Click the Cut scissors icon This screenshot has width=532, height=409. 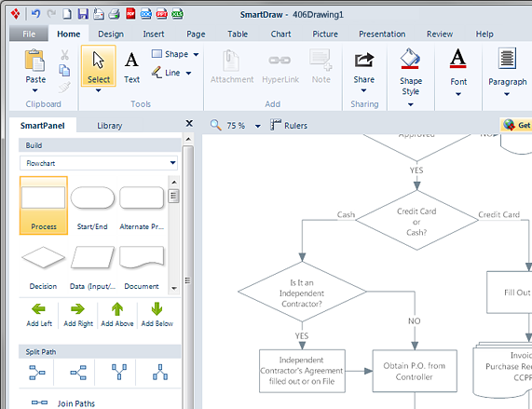64,55
